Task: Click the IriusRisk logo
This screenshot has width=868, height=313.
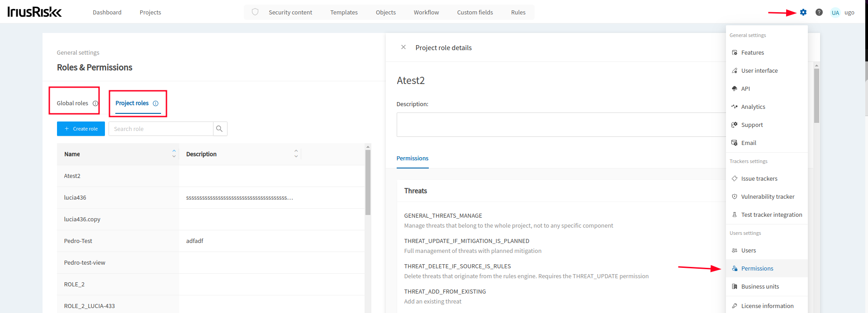Action: 34,12
